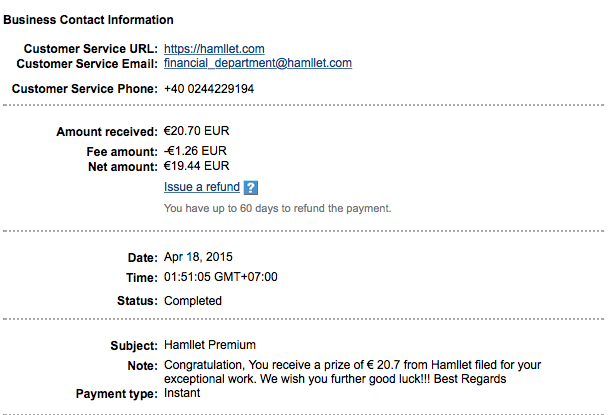This screenshot has width=612, height=415.
Task: Click the Instant payment type value
Action: [x=182, y=393]
